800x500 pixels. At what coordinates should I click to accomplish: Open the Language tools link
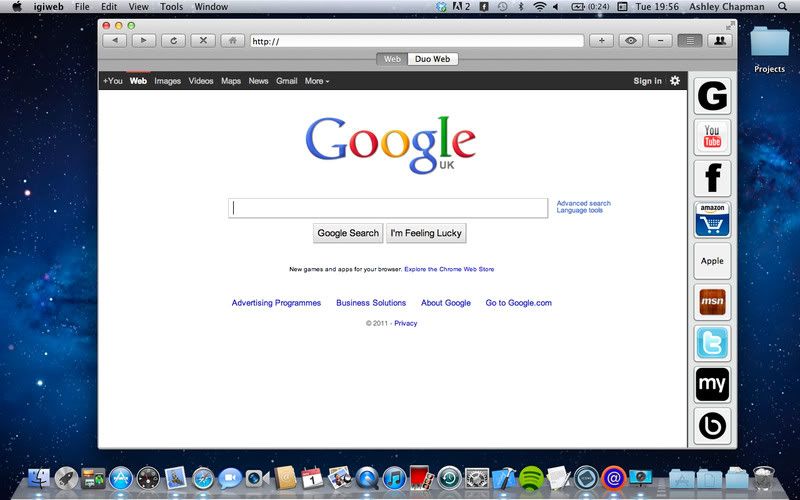pyautogui.click(x=580, y=210)
